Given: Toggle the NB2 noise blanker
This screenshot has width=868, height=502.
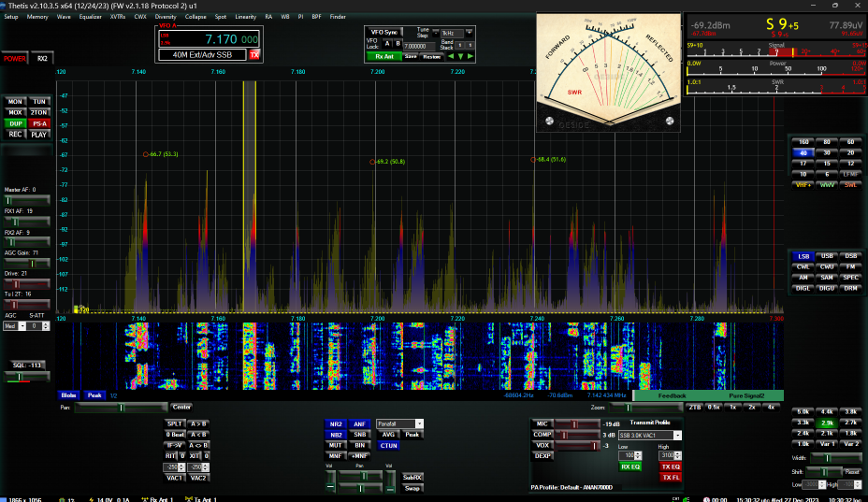Looking at the screenshot, I should coord(336,435).
